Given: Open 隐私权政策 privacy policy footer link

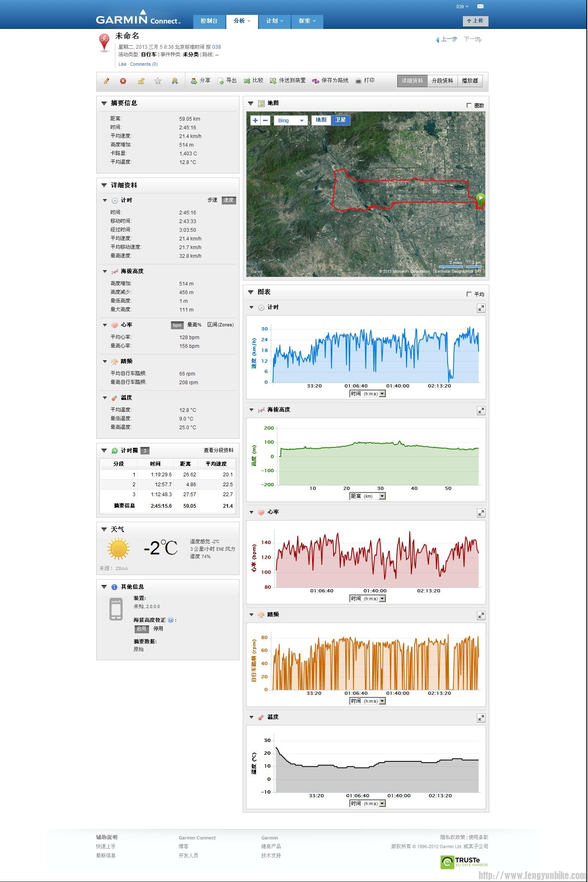Looking at the screenshot, I should [x=453, y=837].
